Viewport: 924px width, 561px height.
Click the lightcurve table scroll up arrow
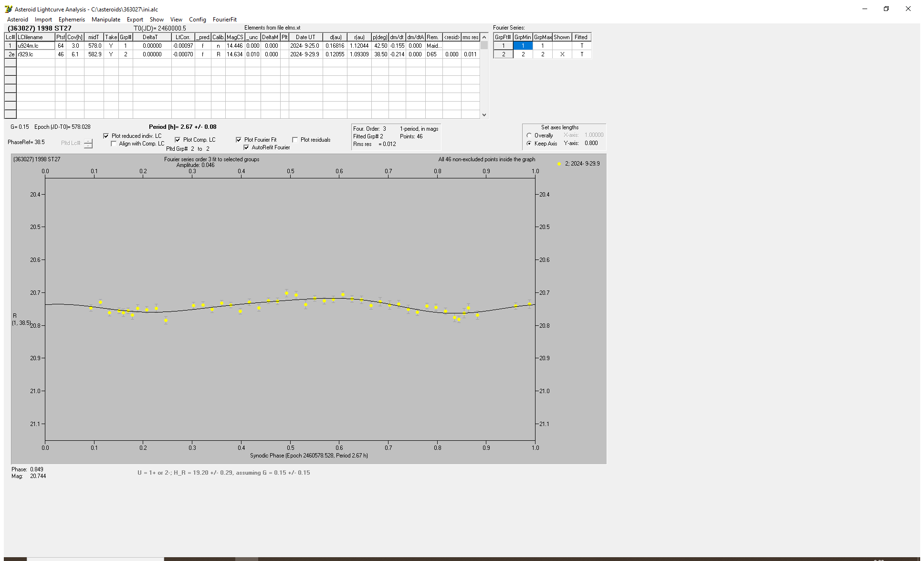[x=484, y=37]
